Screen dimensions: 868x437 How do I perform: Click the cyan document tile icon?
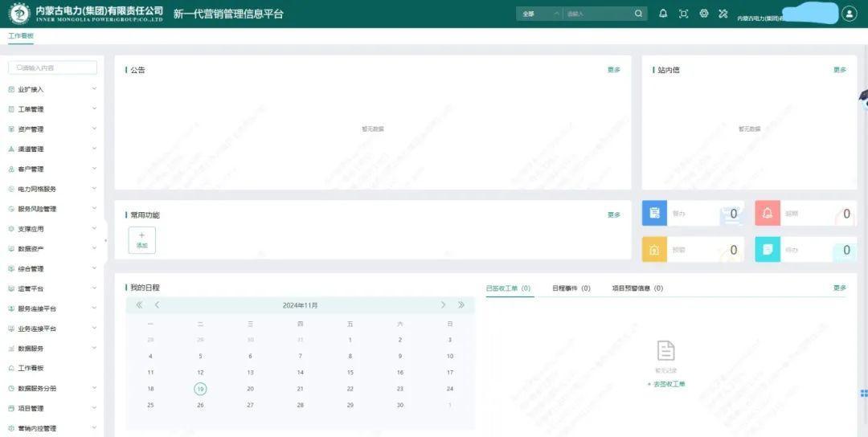click(768, 250)
